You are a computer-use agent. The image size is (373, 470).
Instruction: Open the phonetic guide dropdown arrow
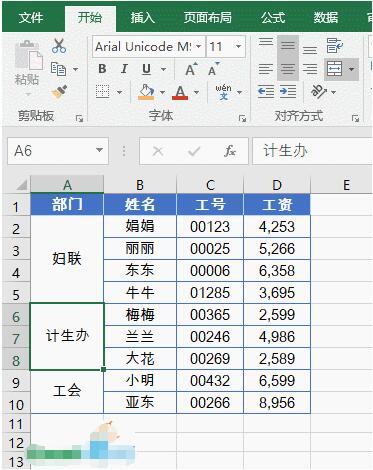[x=239, y=92]
